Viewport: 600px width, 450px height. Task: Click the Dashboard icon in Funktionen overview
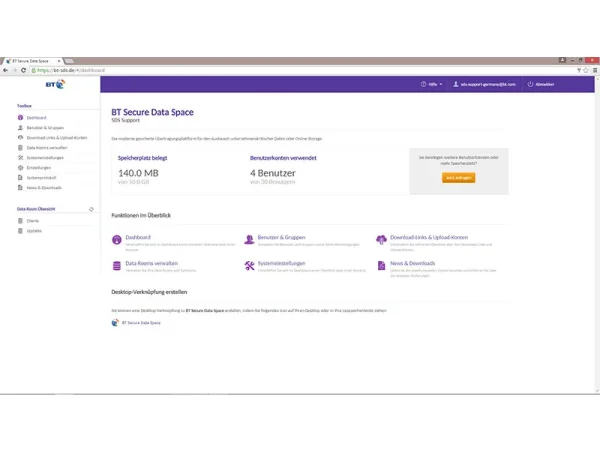pos(117,240)
